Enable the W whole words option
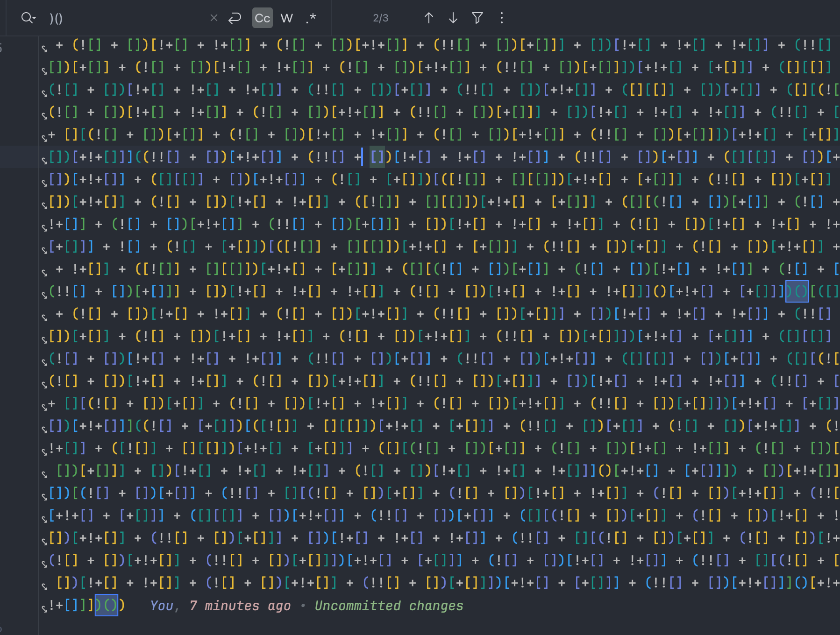The image size is (840, 635). pos(286,18)
